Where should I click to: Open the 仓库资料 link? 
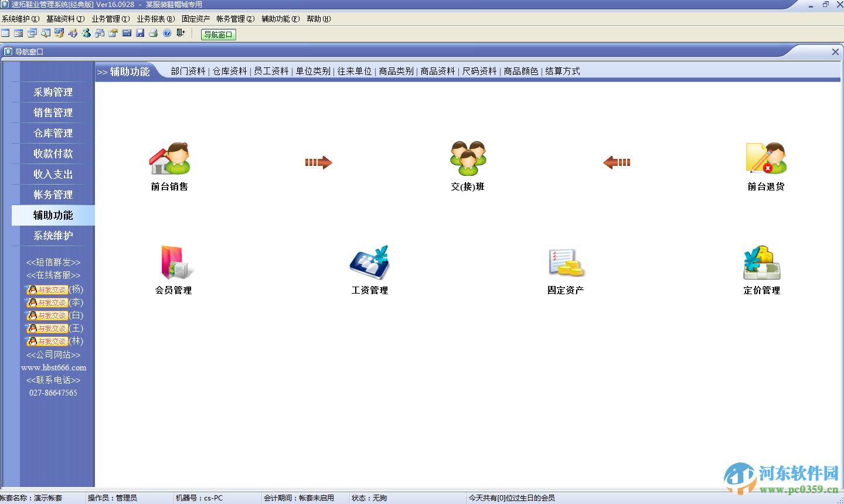pyautogui.click(x=230, y=71)
